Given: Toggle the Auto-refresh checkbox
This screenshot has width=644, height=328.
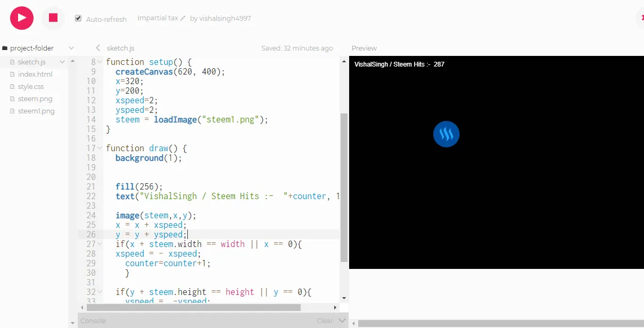Looking at the screenshot, I should [x=78, y=19].
